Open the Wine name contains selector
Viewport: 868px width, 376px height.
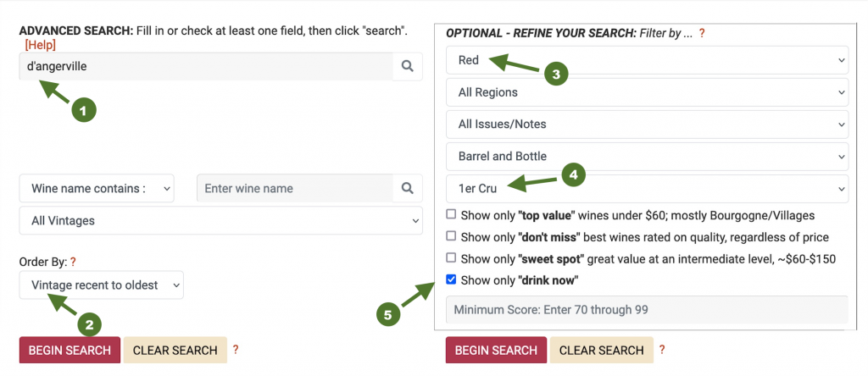97,189
